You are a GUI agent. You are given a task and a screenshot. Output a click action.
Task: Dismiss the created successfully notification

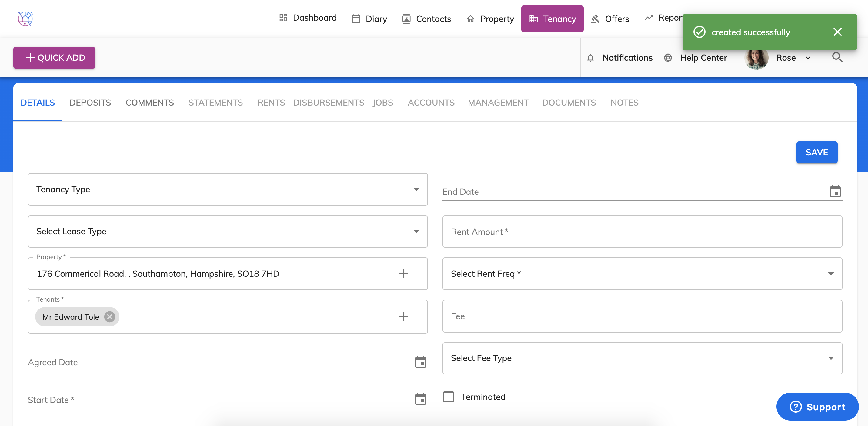[x=837, y=32]
